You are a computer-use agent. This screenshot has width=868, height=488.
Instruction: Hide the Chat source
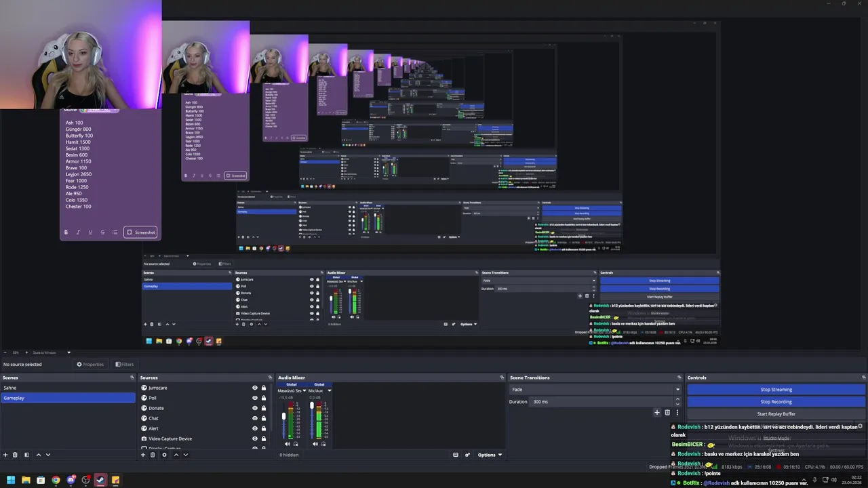click(255, 418)
